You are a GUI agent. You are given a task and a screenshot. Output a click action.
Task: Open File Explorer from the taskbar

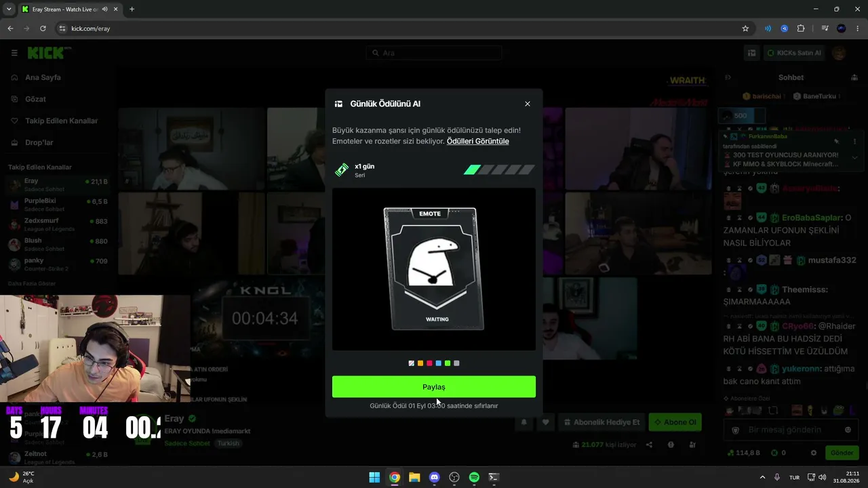point(414,477)
